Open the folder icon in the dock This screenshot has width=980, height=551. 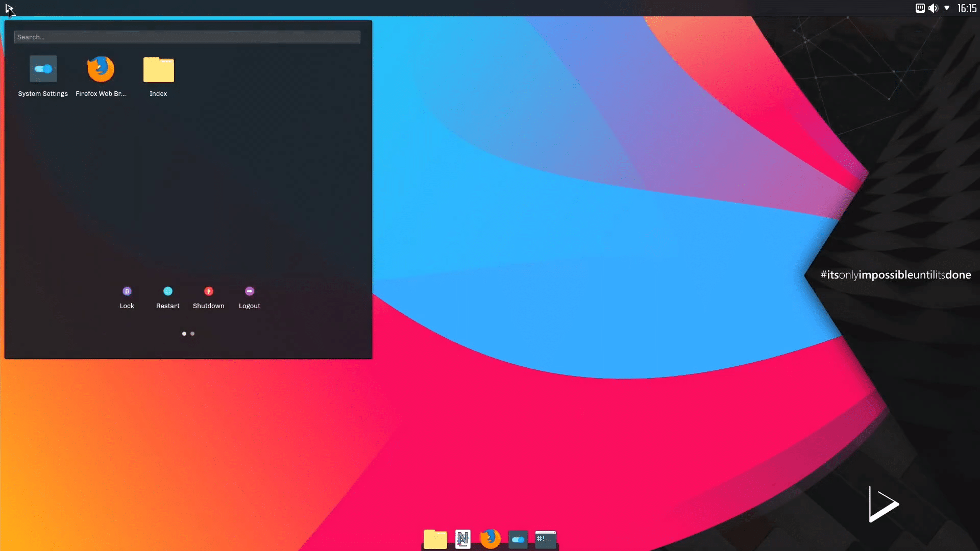tap(435, 539)
